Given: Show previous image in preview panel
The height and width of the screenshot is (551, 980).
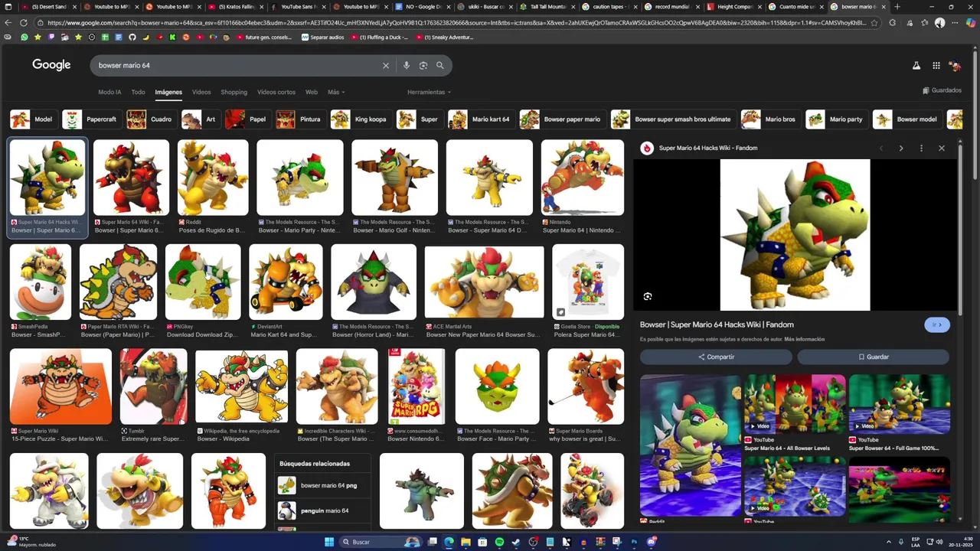Looking at the screenshot, I should (x=881, y=148).
